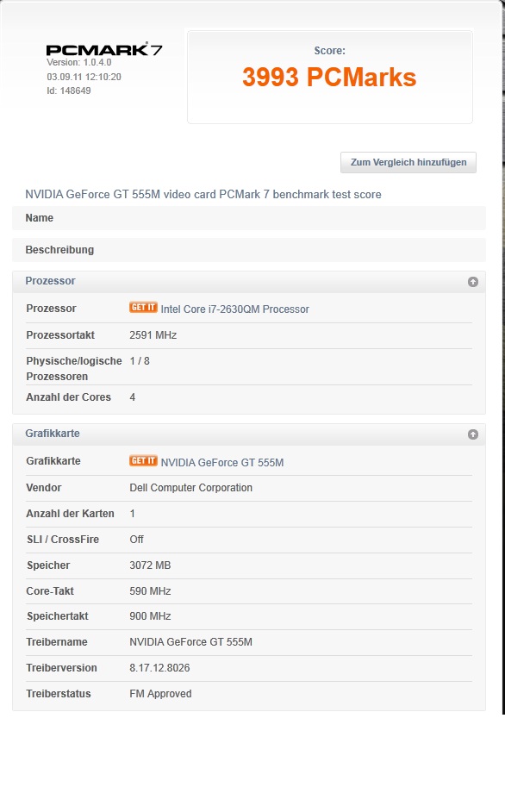Click GET IT badge next to NVIDIA GeForce GT 555M

tap(143, 461)
